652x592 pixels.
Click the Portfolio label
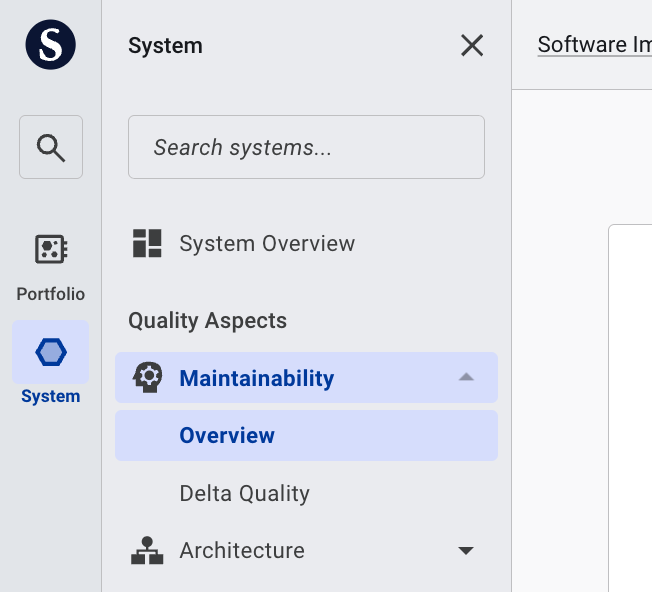pos(51,294)
